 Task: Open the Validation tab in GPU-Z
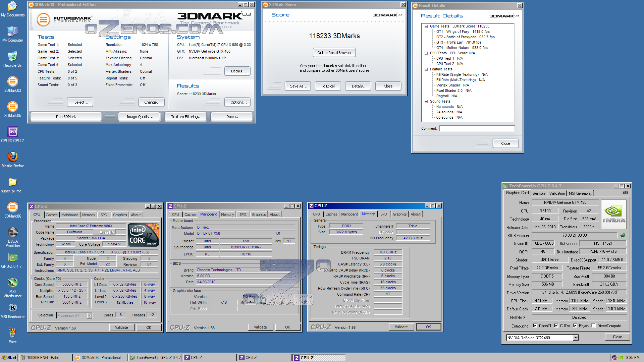[x=557, y=193]
